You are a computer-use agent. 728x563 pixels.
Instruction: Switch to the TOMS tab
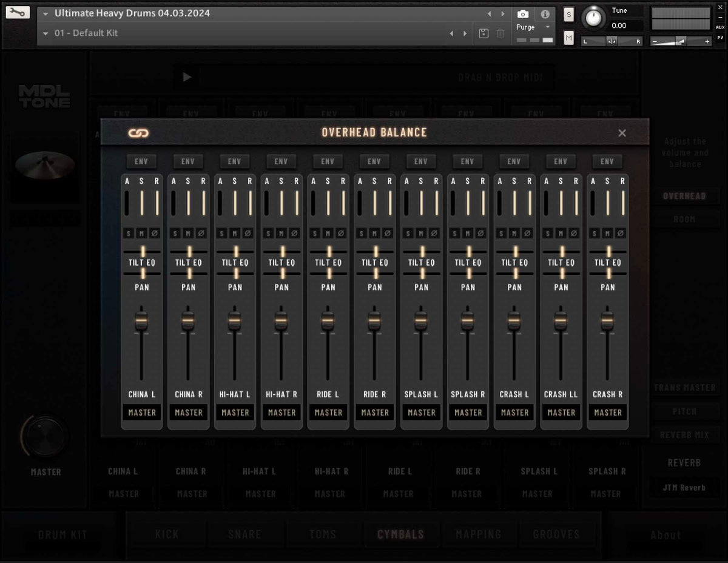pos(322,534)
